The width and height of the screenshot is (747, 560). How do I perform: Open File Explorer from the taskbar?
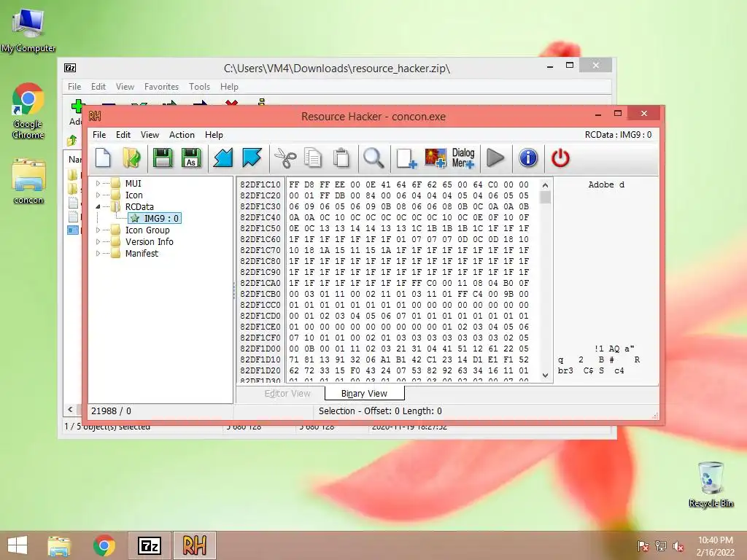59,545
